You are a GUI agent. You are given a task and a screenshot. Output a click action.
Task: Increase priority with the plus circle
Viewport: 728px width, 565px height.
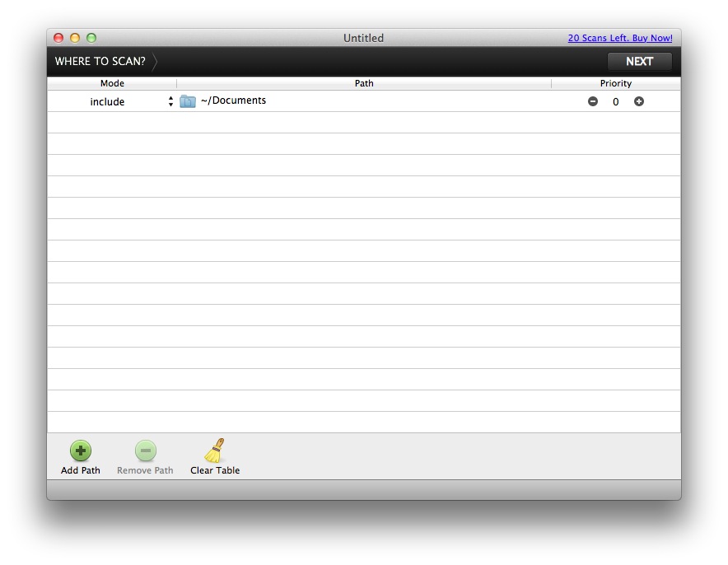click(639, 101)
